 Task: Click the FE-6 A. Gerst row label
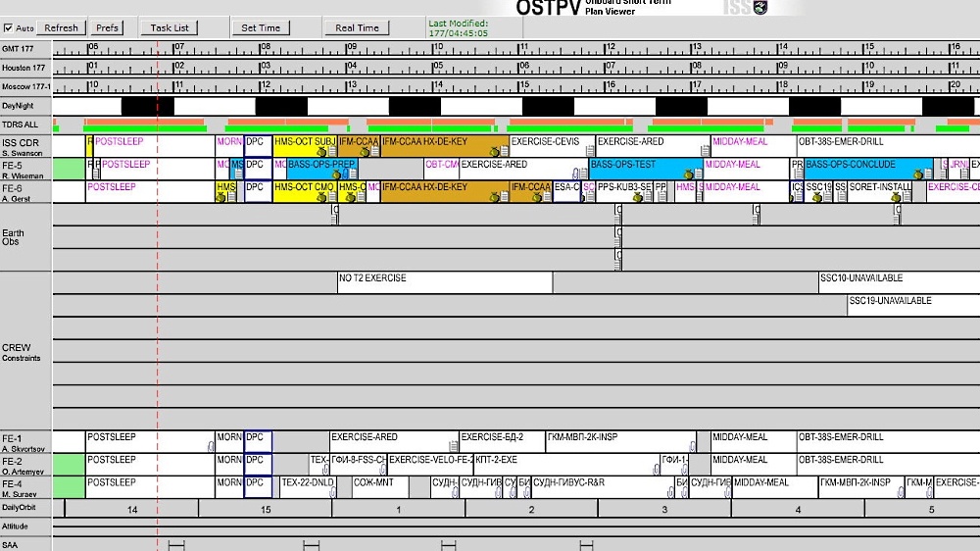point(25,192)
